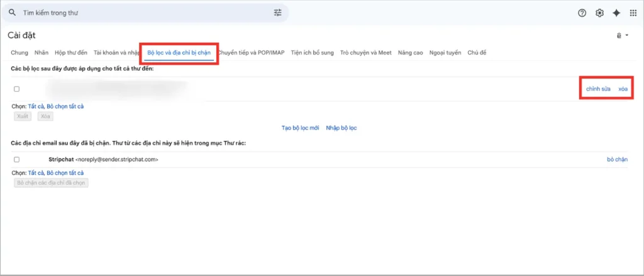
Task: Click 'Bỏ chọn tất cả' under blocked addresses
Action: click(65, 173)
